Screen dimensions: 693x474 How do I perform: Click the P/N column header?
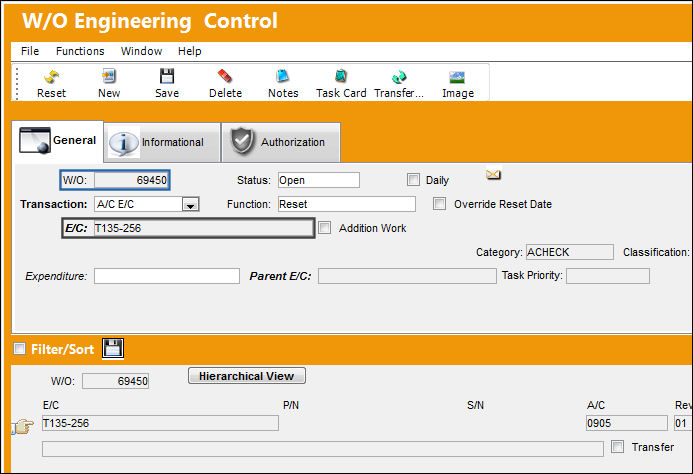coord(291,405)
